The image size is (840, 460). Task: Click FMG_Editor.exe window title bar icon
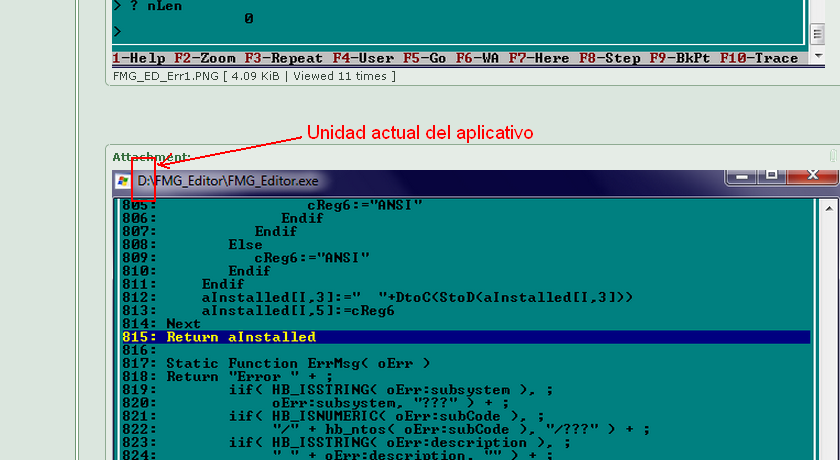coord(123,181)
